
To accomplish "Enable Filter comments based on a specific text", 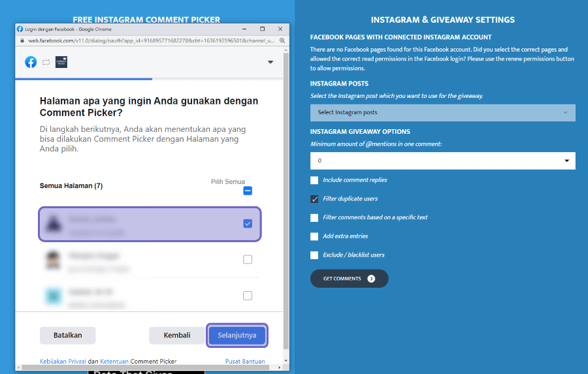I will (x=314, y=218).
